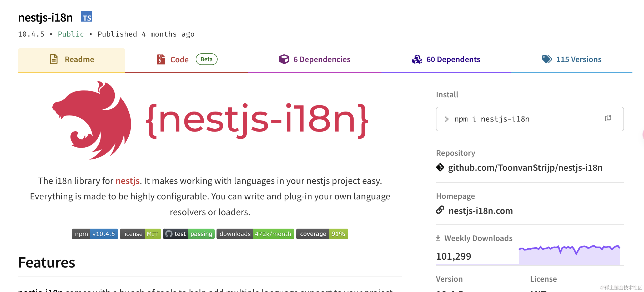Click the npm v10.4.5 badge

click(x=95, y=234)
